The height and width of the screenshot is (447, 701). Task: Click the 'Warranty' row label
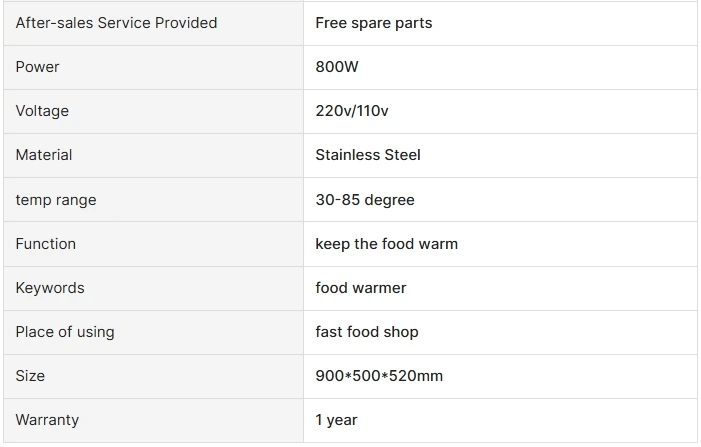point(47,420)
